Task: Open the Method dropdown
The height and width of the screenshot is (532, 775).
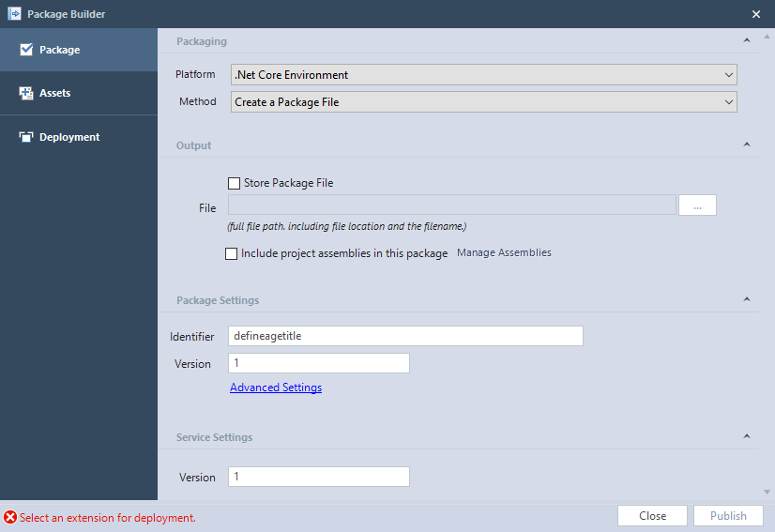Action: [x=484, y=102]
